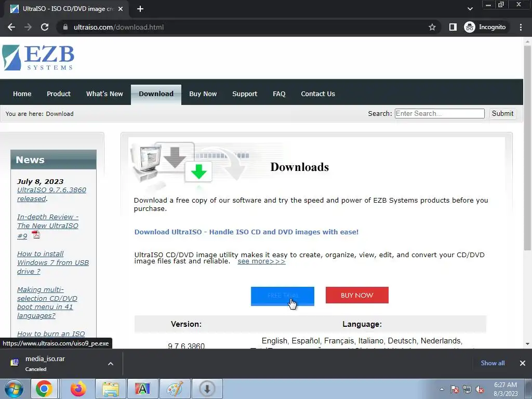The image size is (532, 399).
Task: Bookmark this page with the star icon
Action: 432,27
